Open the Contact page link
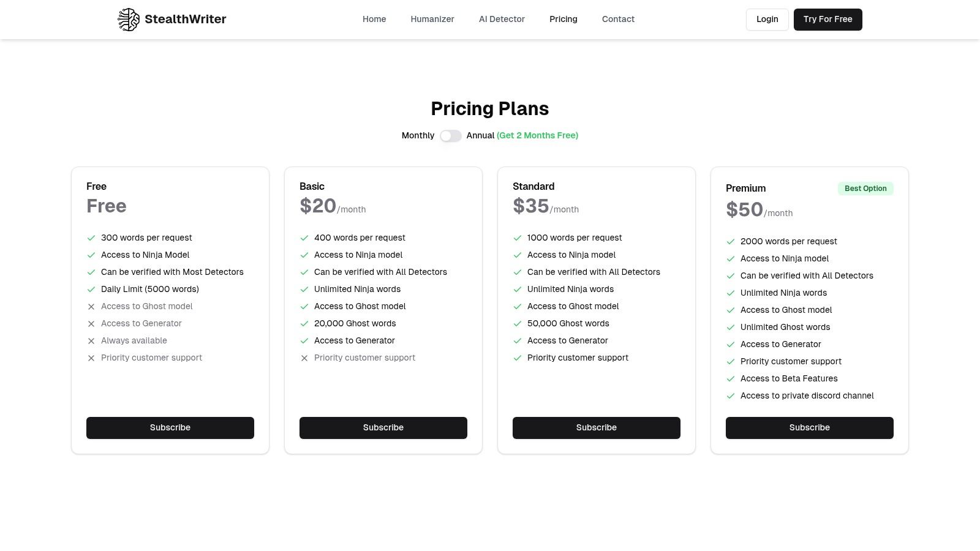Image resolution: width=980 pixels, height=551 pixels. [618, 20]
